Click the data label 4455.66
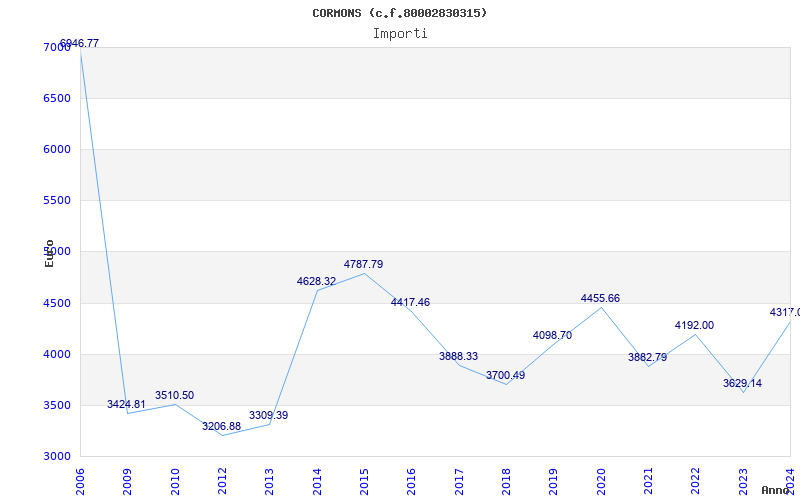 click(x=600, y=298)
